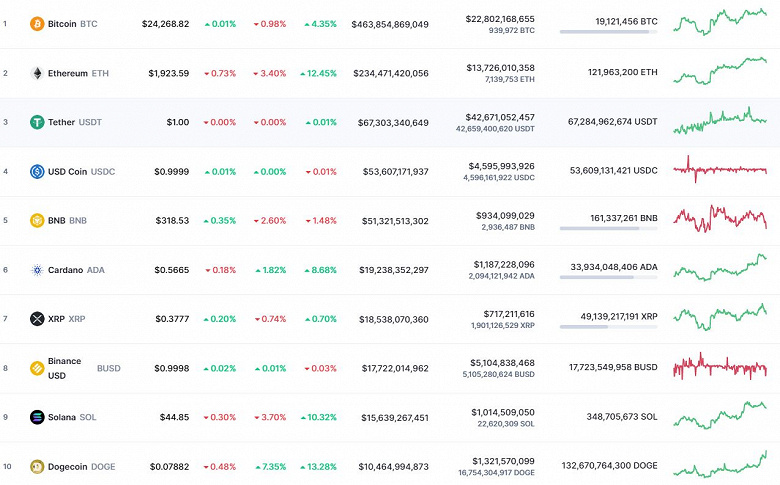Viewport: 780px width, 485px height.
Task: Click the Tether green logo icon
Action: (37, 122)
